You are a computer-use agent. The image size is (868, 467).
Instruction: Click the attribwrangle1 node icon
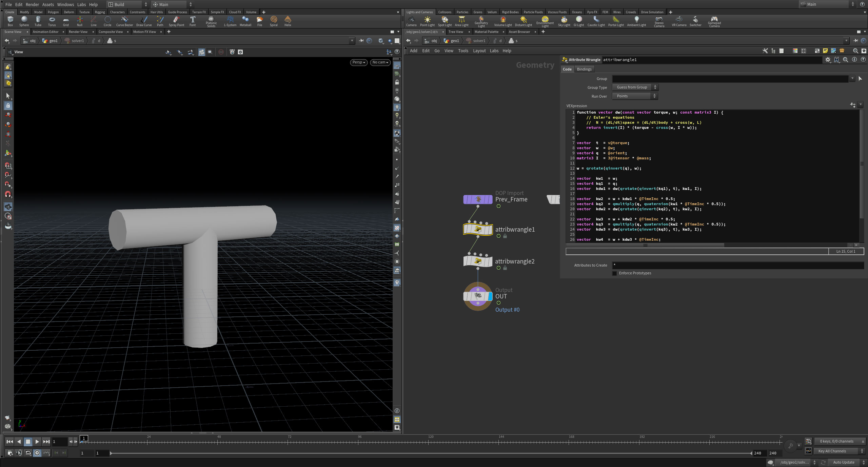pos(478,230)
